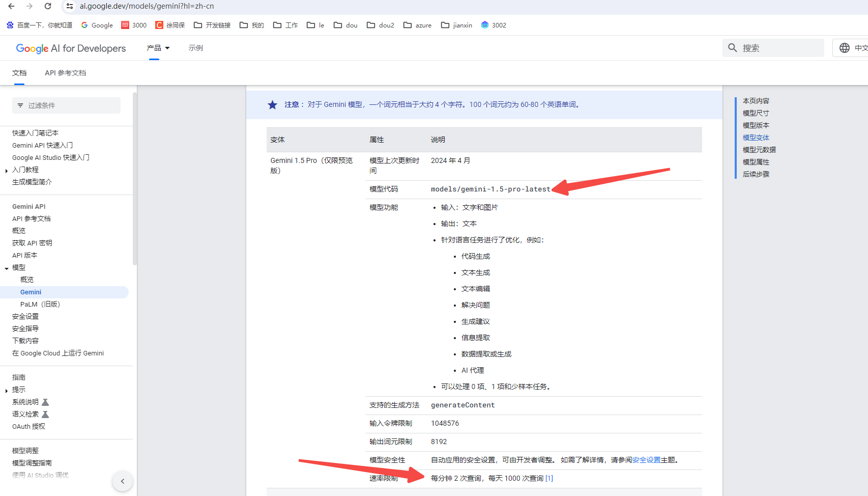Open API 版本 in sidebar
Viewport: 868px width, 496px height.
(25, 255)
